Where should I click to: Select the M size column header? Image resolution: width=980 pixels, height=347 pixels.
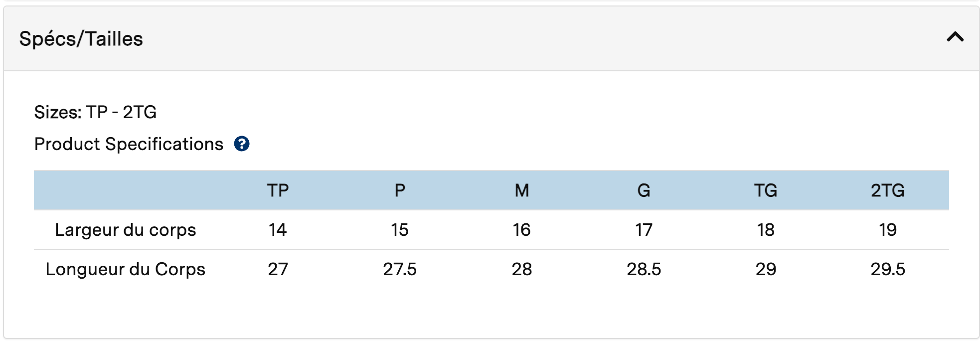522,190
